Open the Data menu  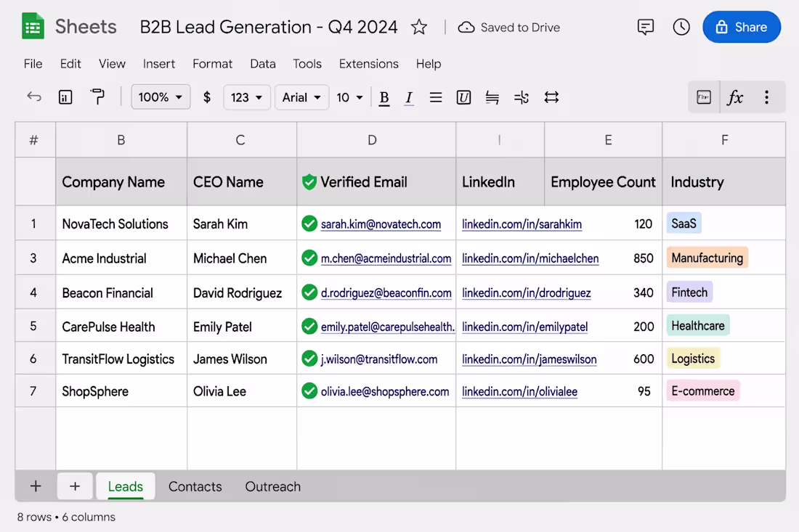pyautogui.click(x=263, y=64)
